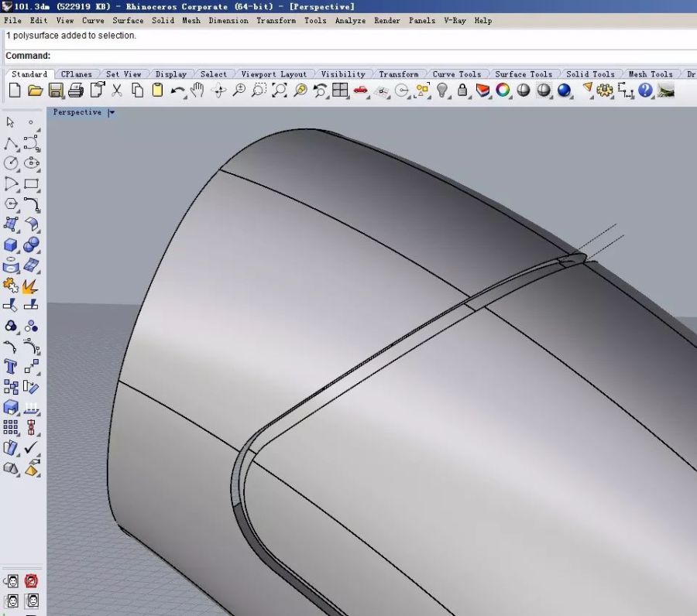Select the Circle drawing tool
Screen dimensions: 697x616
click(x=11, y=163)
